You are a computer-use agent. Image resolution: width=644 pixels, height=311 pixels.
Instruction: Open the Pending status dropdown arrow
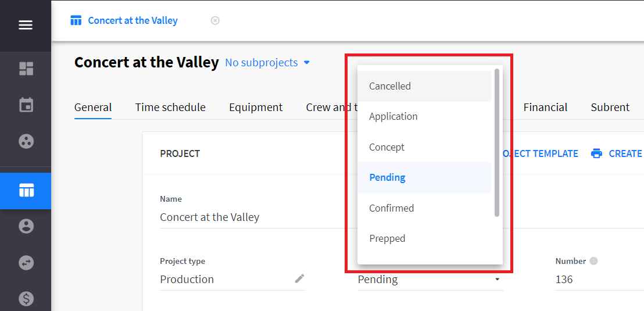coord(498,280)
